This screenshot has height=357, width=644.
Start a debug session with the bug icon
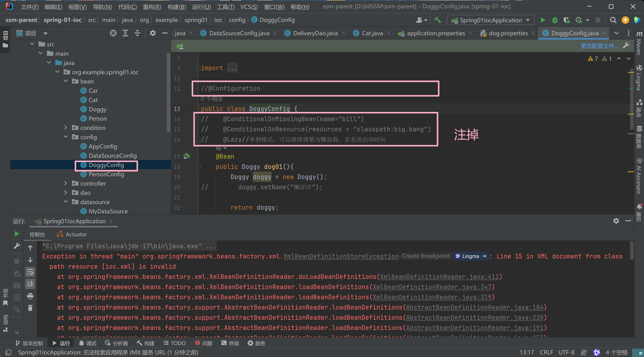tap(555, 20)
